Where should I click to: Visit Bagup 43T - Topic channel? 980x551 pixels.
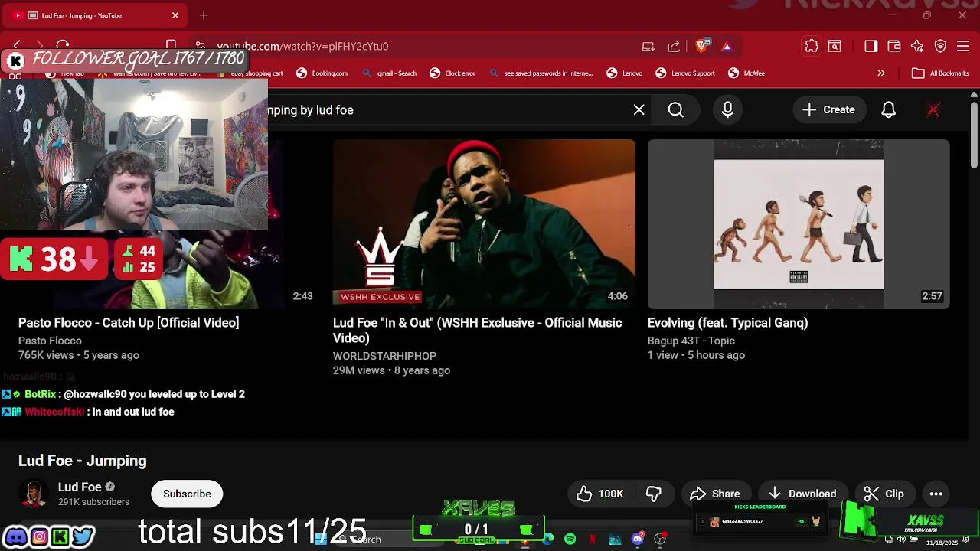tap(691, 341)
